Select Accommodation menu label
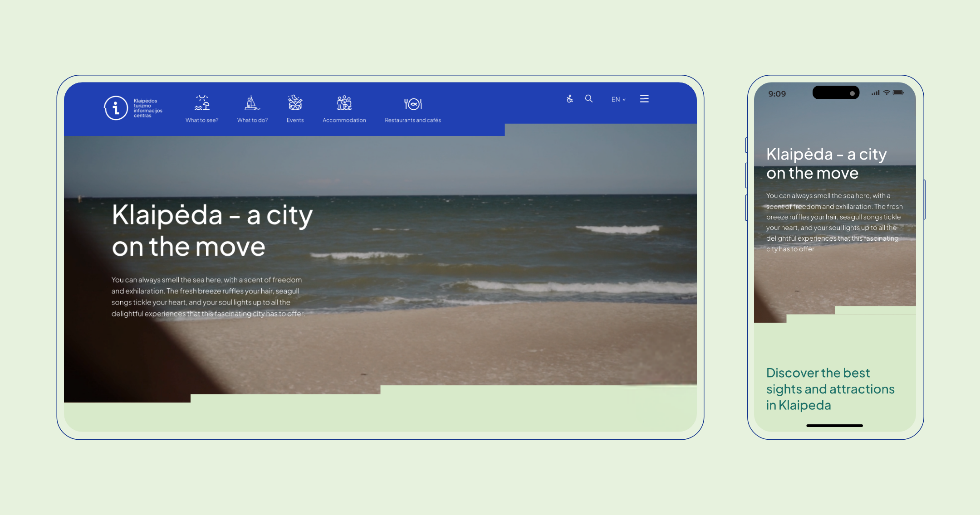This screenshot has height=515, width=980. click(x=344, y=120)
